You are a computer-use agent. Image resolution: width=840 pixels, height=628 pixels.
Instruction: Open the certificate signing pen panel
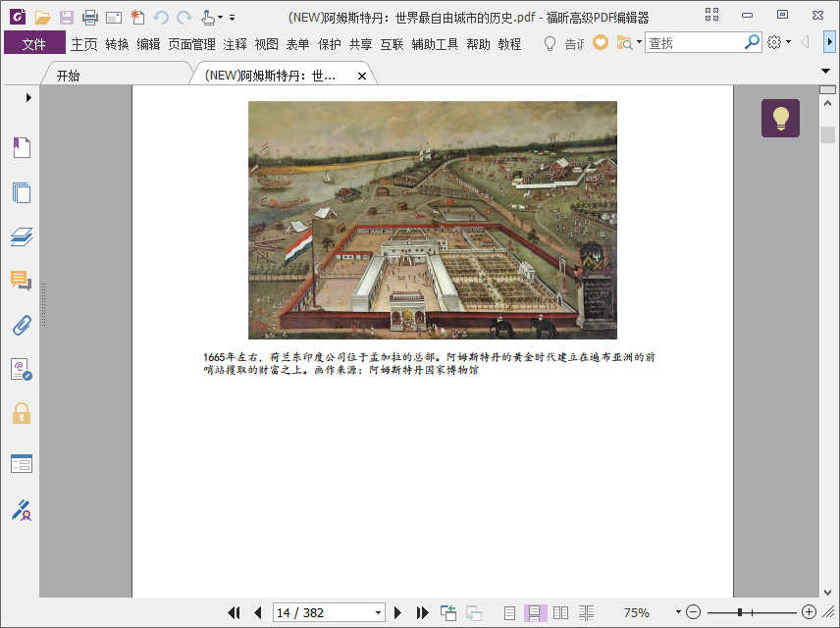click(x=22, y=510)
